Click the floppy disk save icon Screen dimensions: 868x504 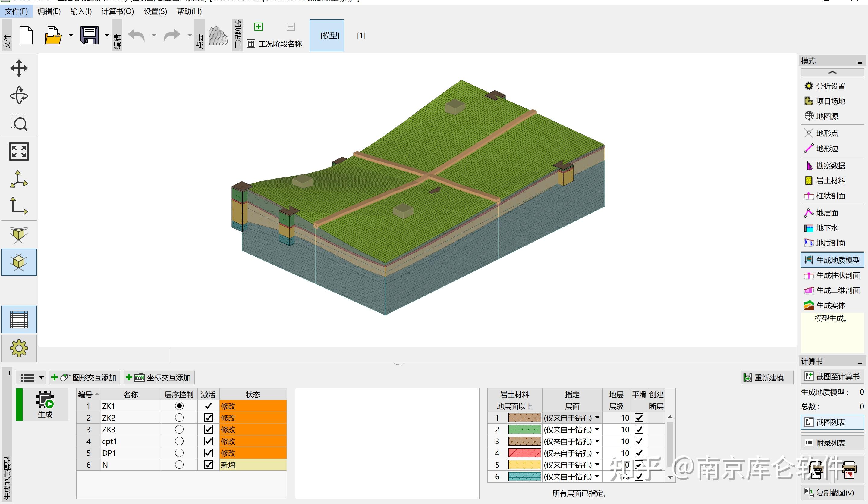[x=90, y=35]
